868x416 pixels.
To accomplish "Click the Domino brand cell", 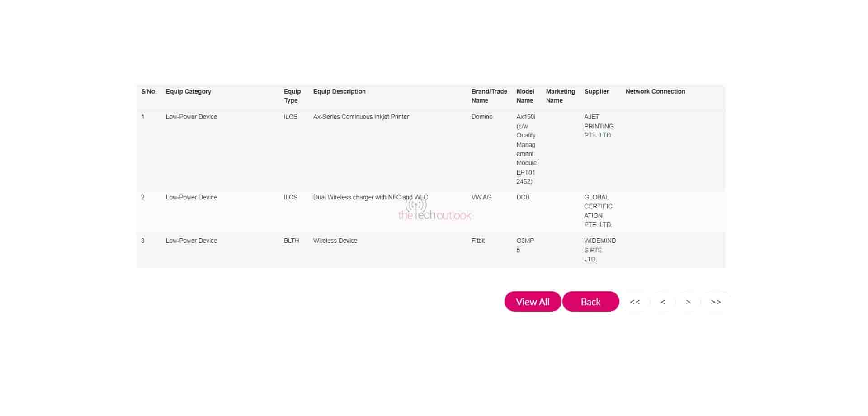I will pos(482,117).
